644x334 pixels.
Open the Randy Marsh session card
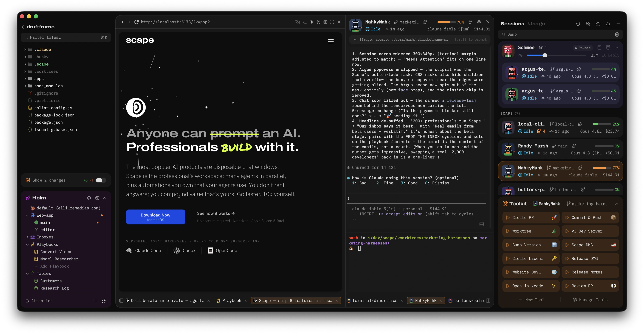[x=560, y=149]
